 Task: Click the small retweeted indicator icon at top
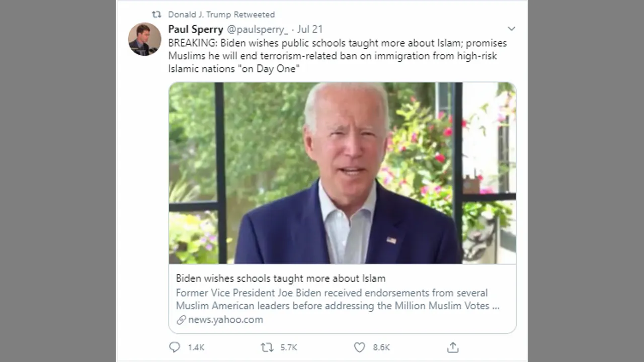(156, 15)
